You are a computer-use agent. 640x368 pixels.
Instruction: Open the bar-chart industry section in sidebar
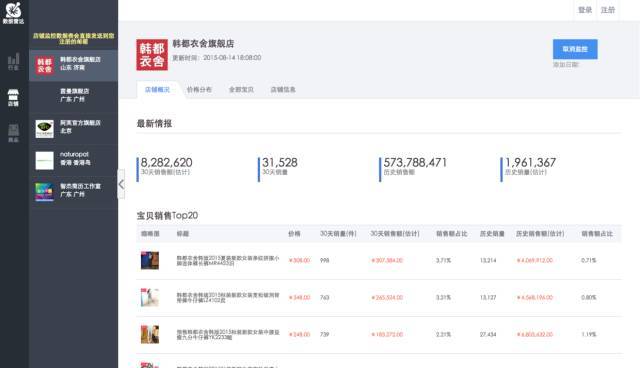click(13, 61)
